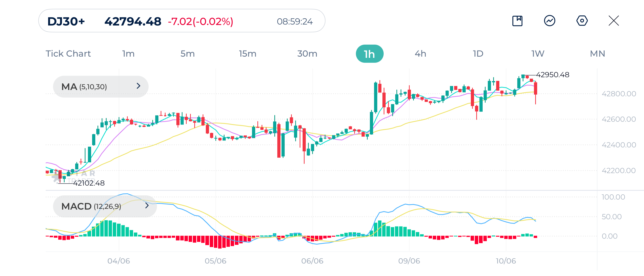644x276 pixels.
Task: Select the 5m timeframe
Action: pyautogui.click(x=187, y=54)
